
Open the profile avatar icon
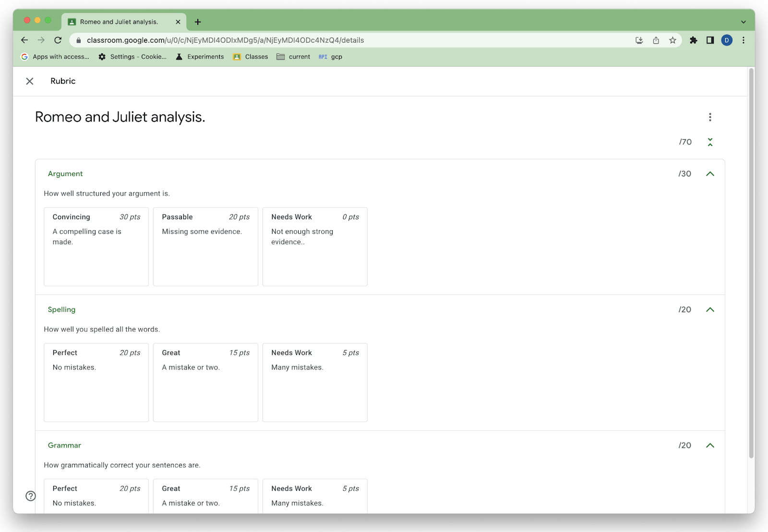pyautogui.click(x=726, y=40)
